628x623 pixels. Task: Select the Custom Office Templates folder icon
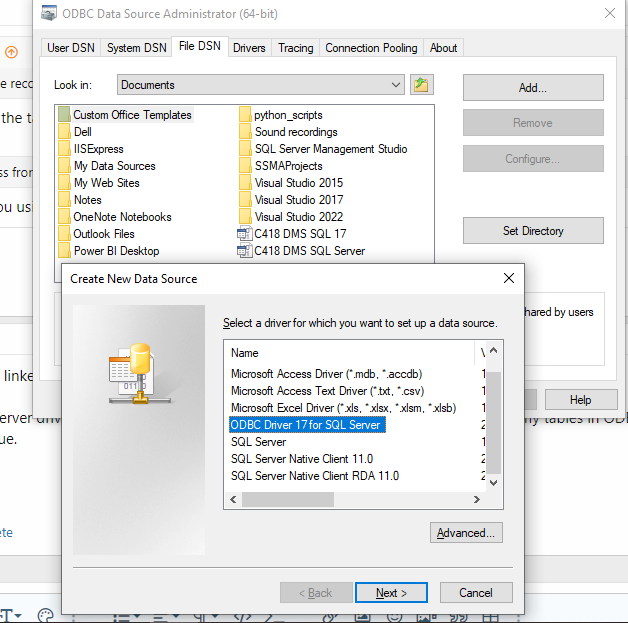(64, 115)
